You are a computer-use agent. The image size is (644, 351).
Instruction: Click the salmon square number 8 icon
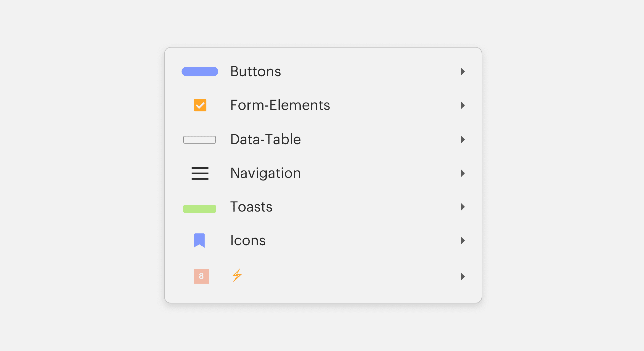[x=201, y=276]
